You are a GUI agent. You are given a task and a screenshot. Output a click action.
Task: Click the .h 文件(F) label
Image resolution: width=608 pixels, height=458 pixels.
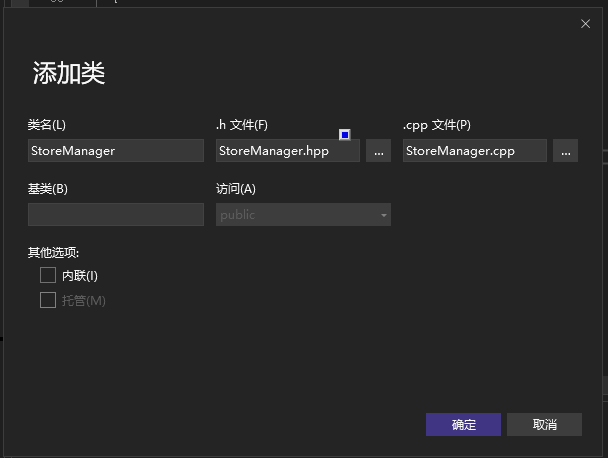(242, 125)
